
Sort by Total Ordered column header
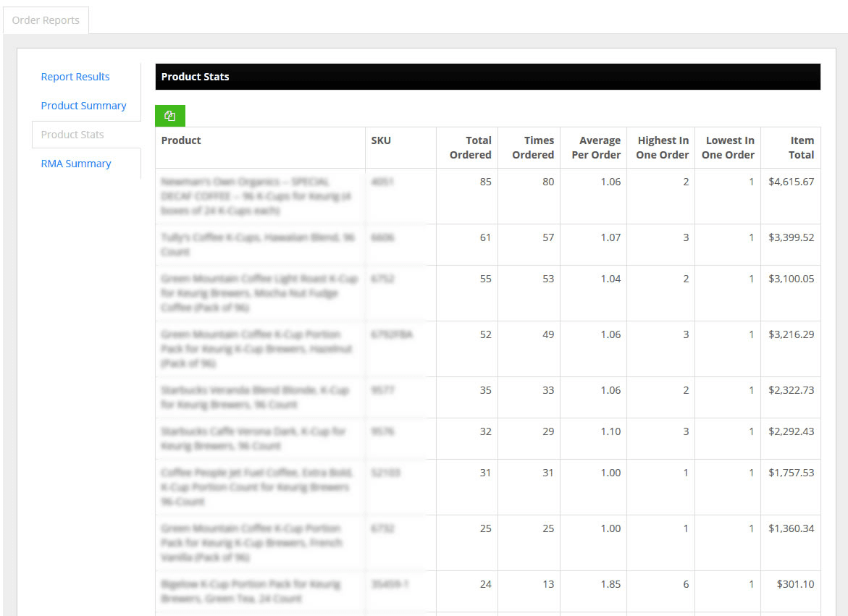click(471, 148)
